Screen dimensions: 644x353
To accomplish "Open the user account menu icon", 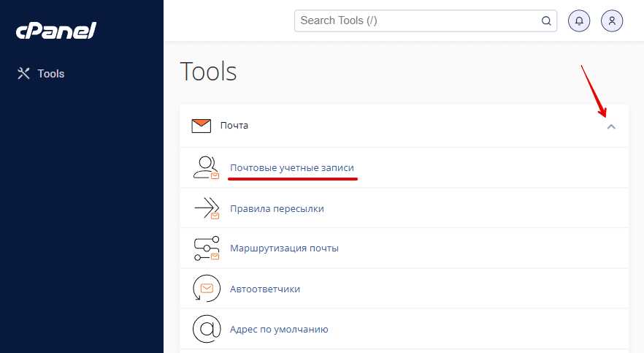I will [x=612, y=20].
